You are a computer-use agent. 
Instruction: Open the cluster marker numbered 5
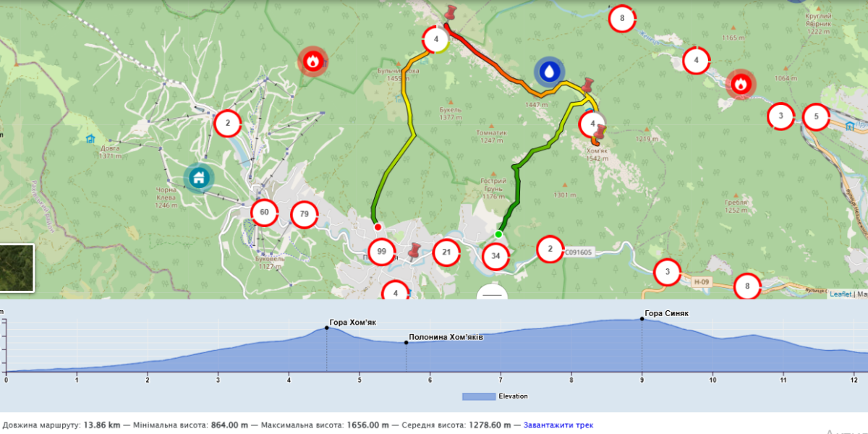[x=817, y=116]
